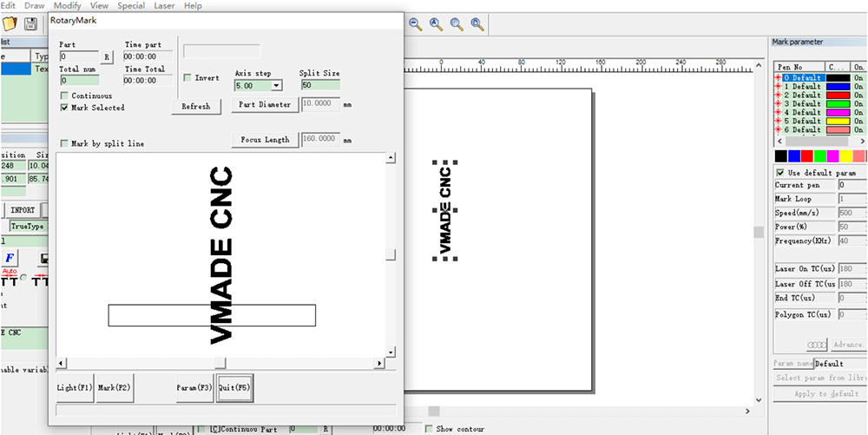This screenshot has width=868, height=435.
Task: Click the INPORT button
Action: (x=23, y=210)
